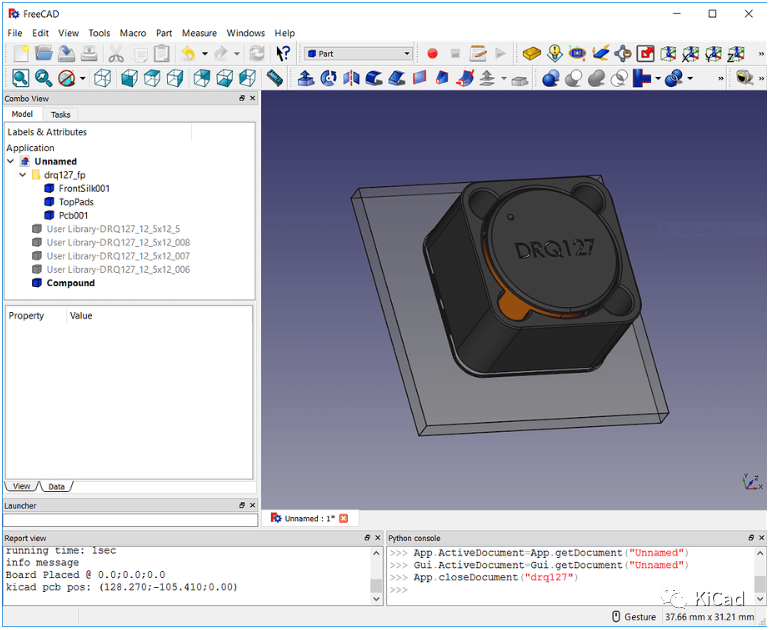
Task: Open the undo history dropdown arrow
Action: [x=205, y=54]
